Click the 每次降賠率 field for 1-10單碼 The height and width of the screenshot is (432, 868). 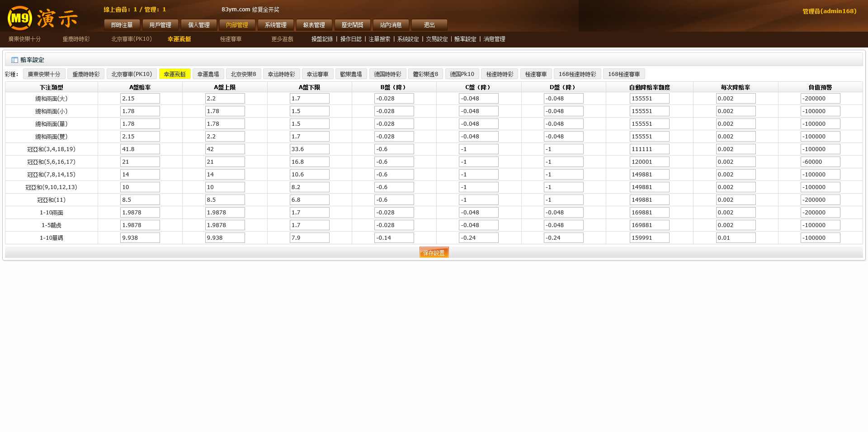735,238
